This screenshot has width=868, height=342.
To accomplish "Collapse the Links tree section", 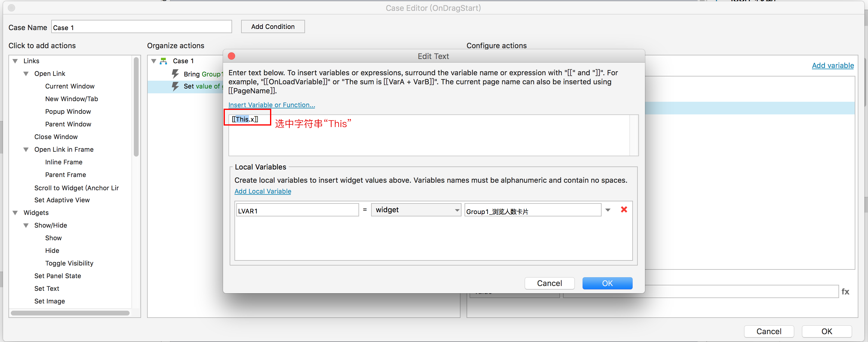I will [x=15, y=61].
